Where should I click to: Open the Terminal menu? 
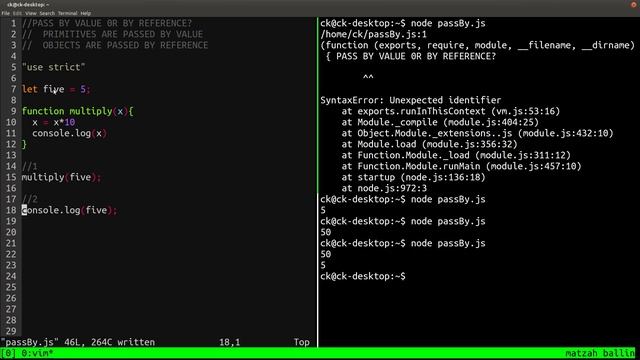point(67,13)
